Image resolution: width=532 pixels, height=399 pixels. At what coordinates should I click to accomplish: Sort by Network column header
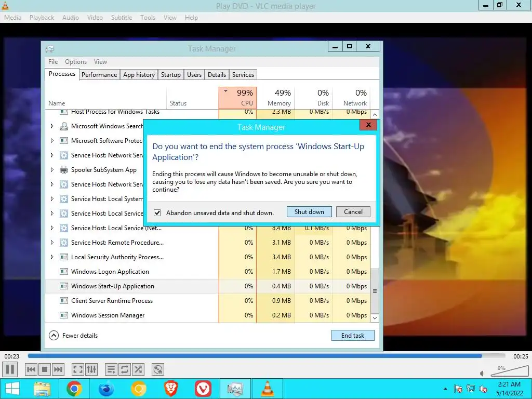[x=351, y=98]
